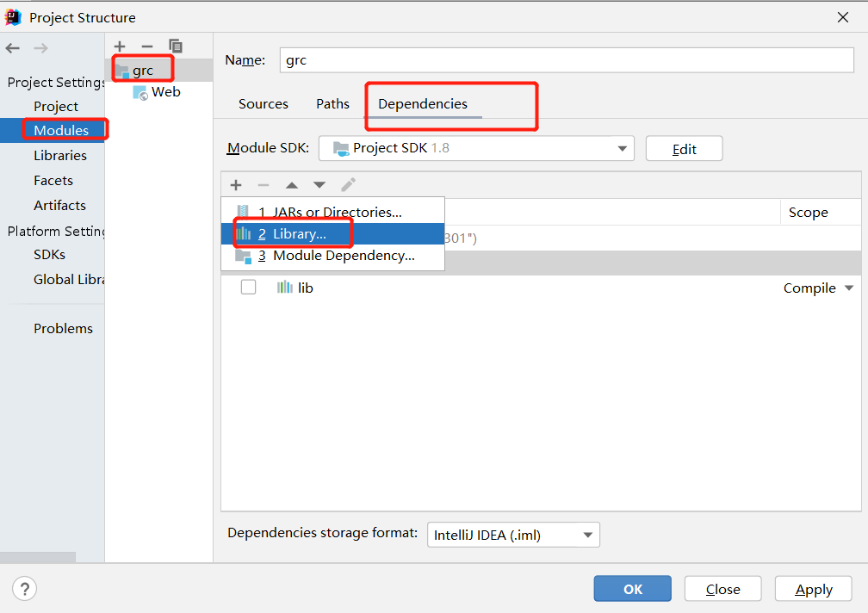Add a dependency with the plus button
Image resolution: width=868 pixels, height=613 pixels.
pyautogui.click(x=236, y=185)
